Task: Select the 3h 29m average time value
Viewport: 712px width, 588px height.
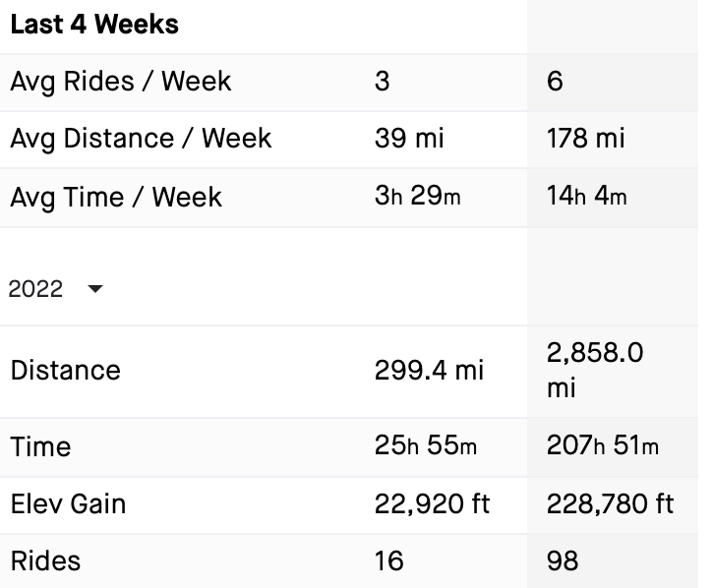Action: pos(417,197)
